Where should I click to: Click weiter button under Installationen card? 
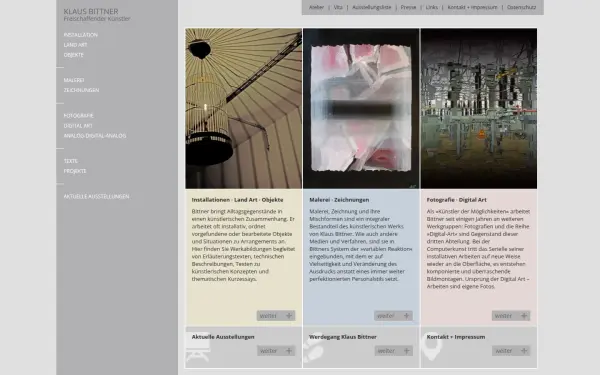pyautogui.click(x=276, y=316)
